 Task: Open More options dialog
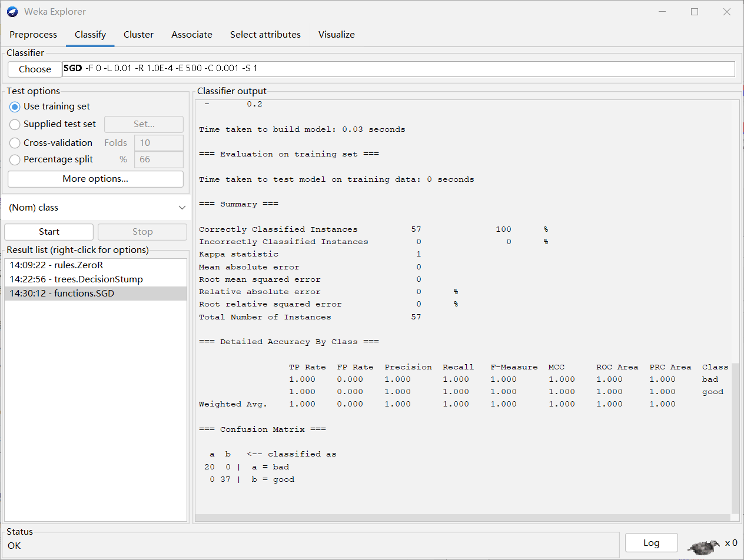click(95, 179)
